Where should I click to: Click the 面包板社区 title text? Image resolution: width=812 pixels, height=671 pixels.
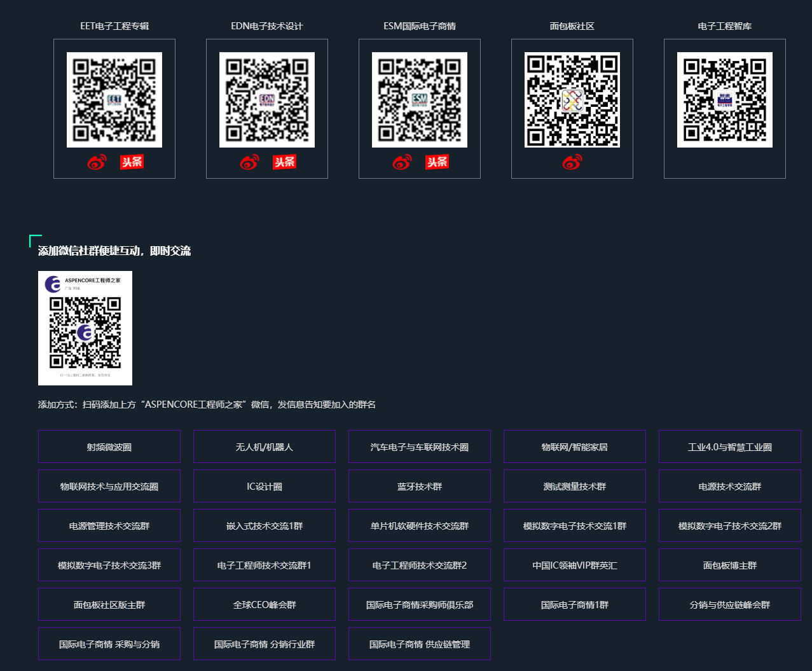pos(572,26)
